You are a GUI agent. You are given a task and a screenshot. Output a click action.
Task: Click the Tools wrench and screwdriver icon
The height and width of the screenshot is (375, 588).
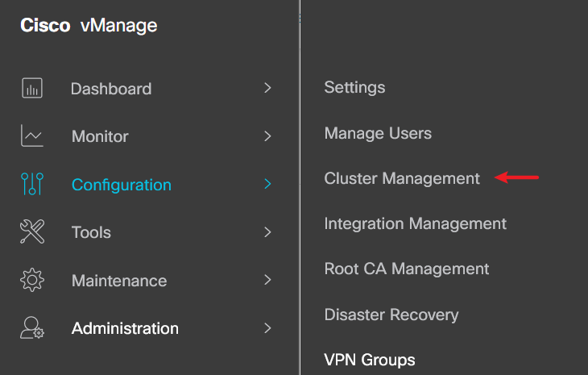32,231
